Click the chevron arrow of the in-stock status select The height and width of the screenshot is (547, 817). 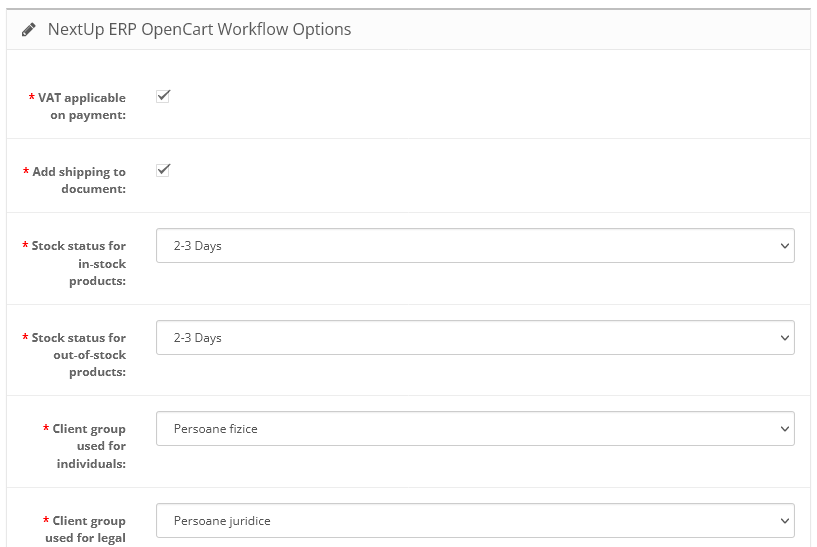tap(784, 246)
